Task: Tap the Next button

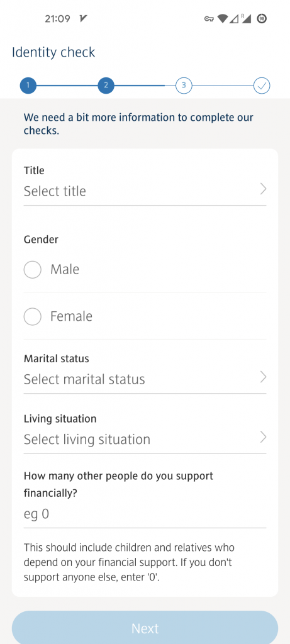Action: pyautogui.click(x=145, y=628)
